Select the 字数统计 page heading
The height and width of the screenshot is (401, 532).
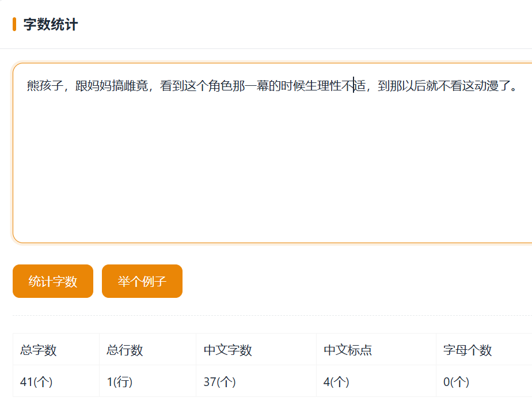coord(51,24)
